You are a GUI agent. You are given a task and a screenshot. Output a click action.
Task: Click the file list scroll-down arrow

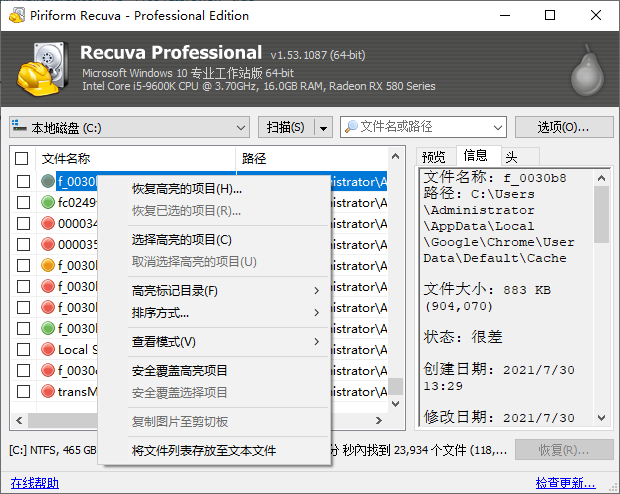(395, 404)
